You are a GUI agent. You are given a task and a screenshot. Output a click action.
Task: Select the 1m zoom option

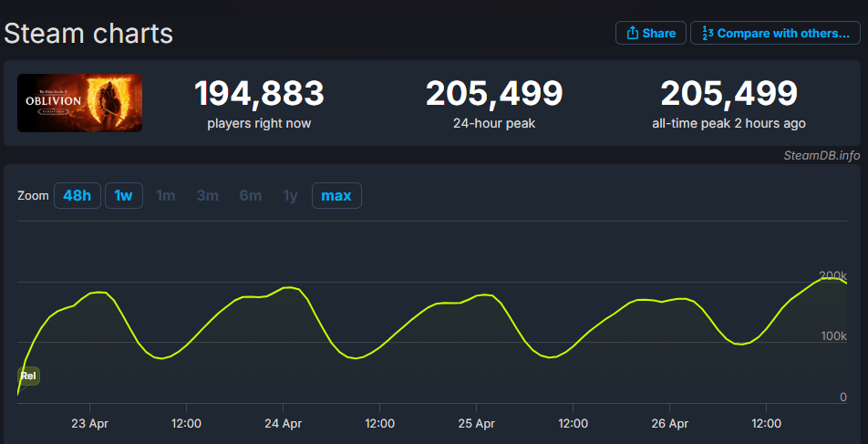coord(166,195)
